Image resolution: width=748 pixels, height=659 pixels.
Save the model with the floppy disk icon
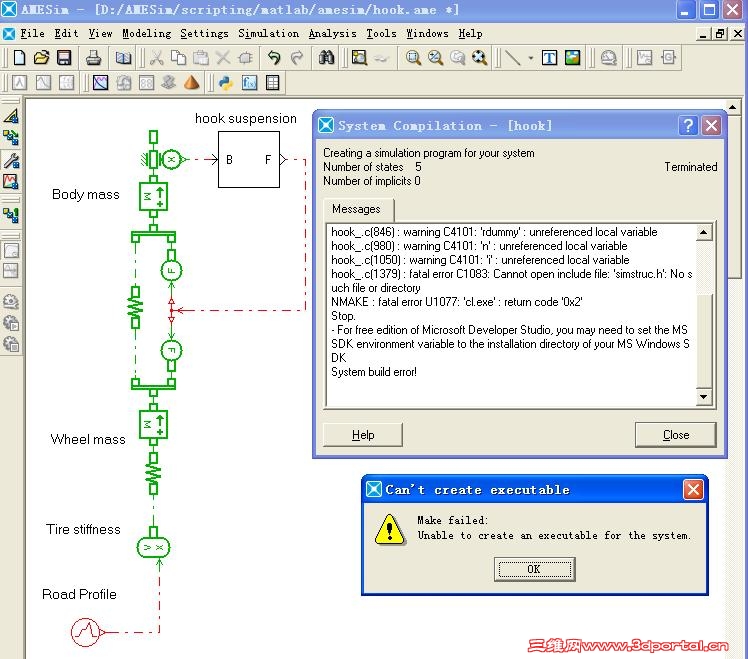(x=64, y=58)
